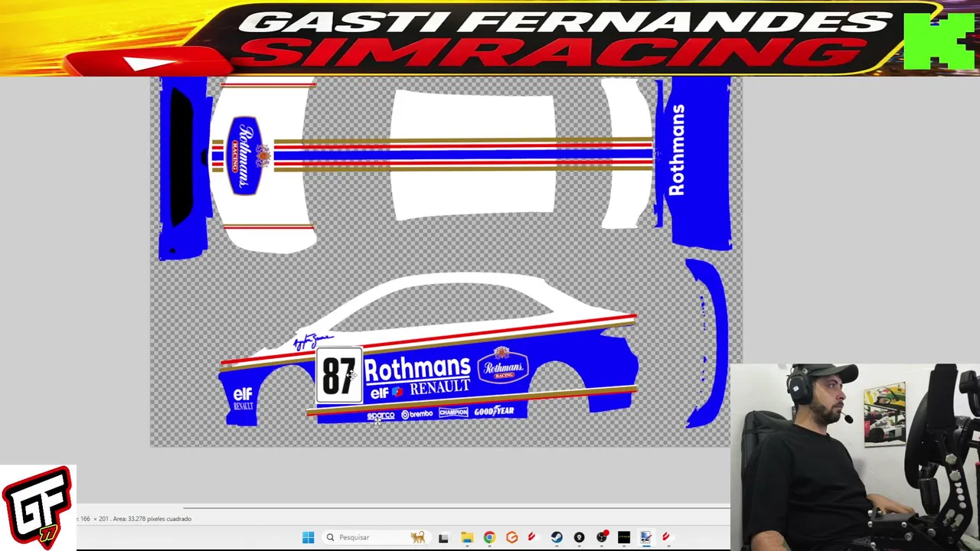Click the cat icon in the search box
The height and width of the screenshot is (551, 980).
pos(418,537)
